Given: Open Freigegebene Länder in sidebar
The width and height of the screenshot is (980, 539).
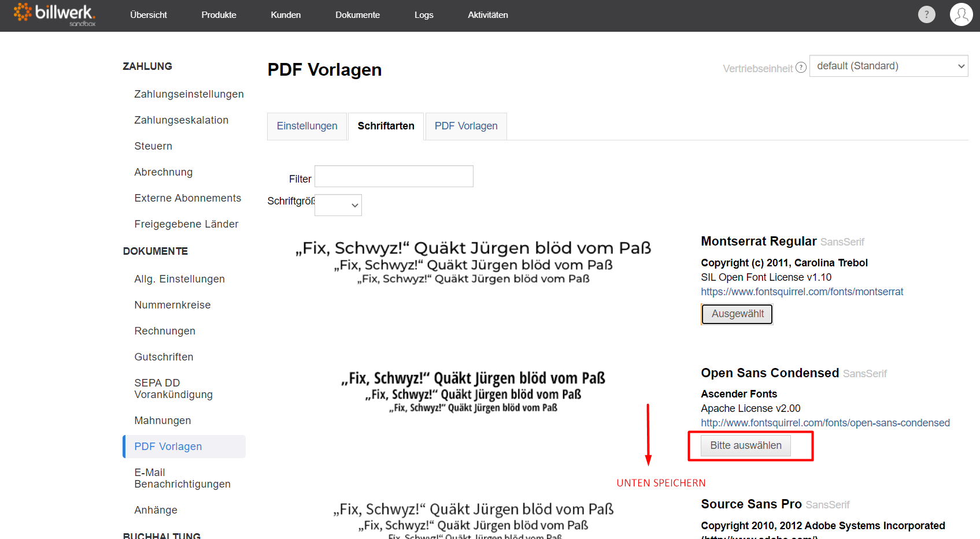Looking at the screenshot, I should [186, 224].
